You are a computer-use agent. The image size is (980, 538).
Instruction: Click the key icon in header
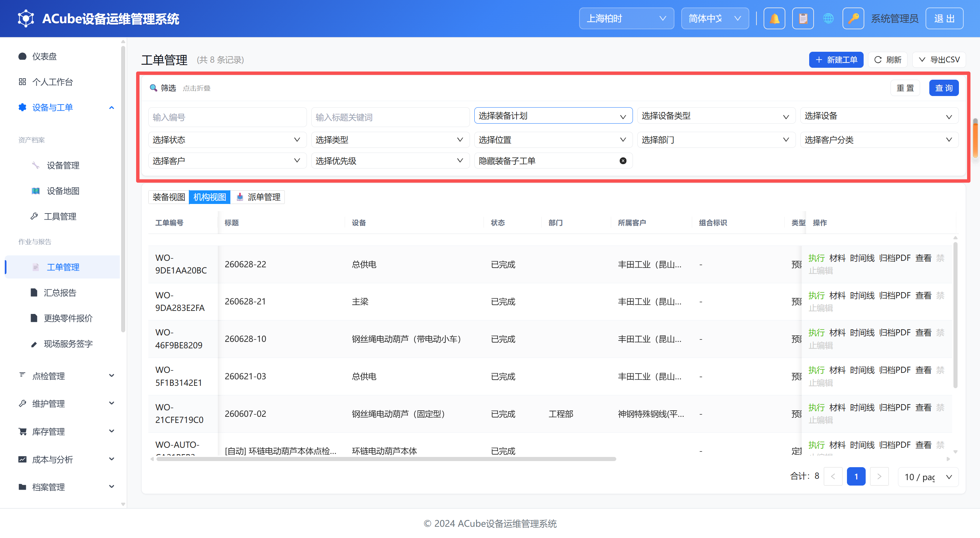click(x=853, y=18)
